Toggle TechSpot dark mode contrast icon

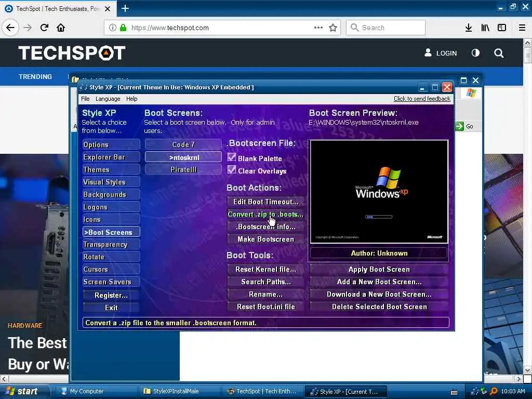475,53
